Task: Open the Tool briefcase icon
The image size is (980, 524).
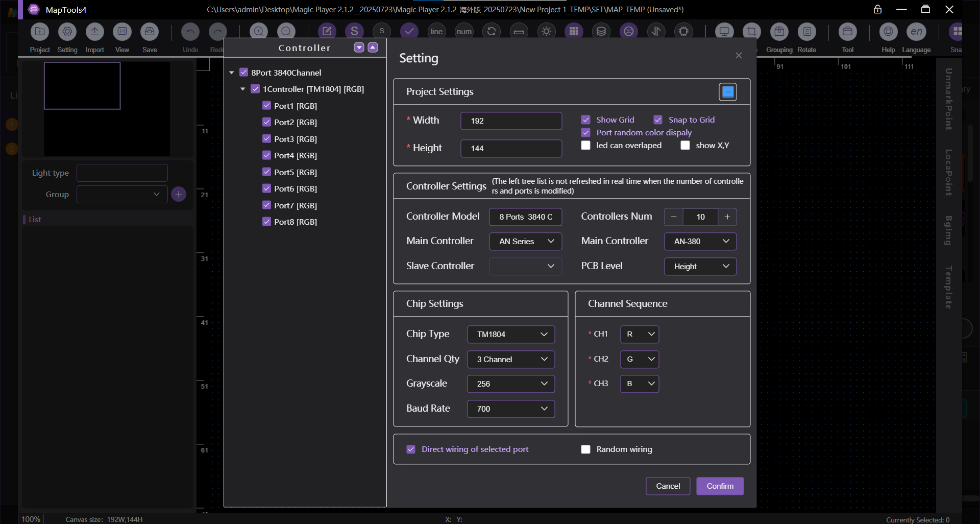Action: (848, 32)
